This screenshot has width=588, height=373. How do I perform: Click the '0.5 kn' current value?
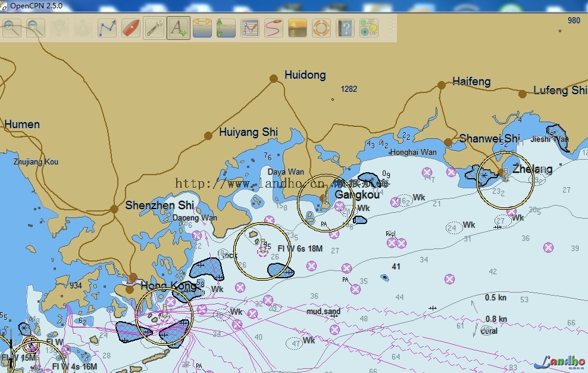(495, 297)
